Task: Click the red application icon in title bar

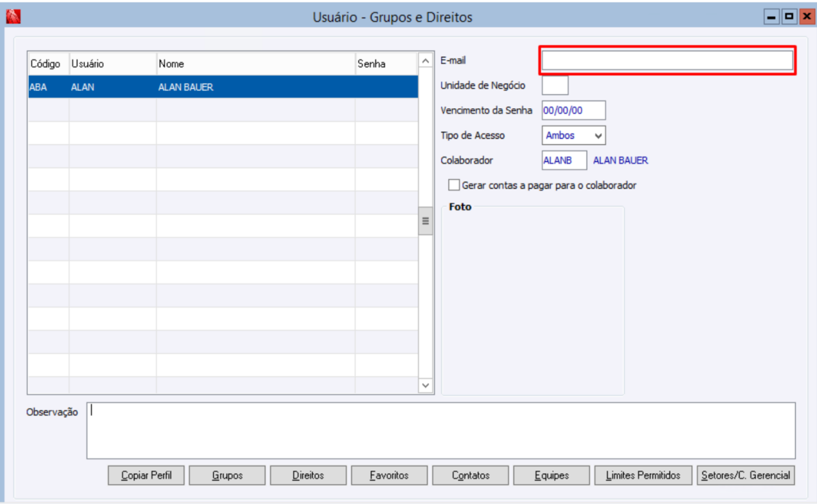Action: coord(12,17)
